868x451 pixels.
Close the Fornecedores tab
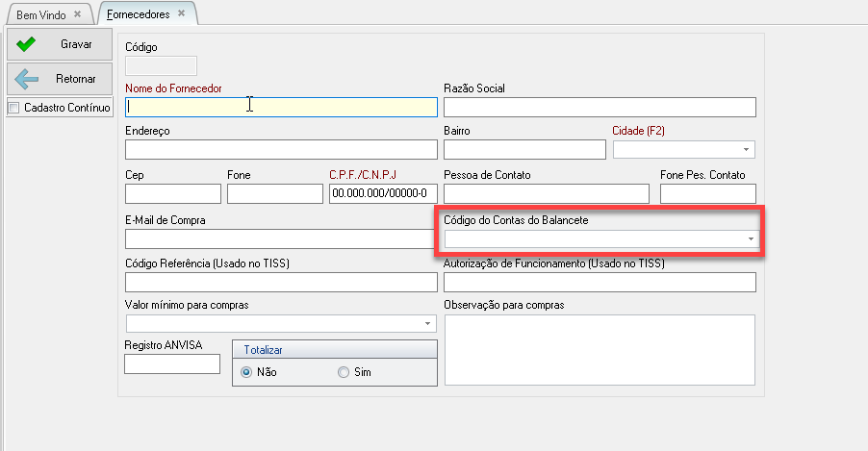[179, 14]
